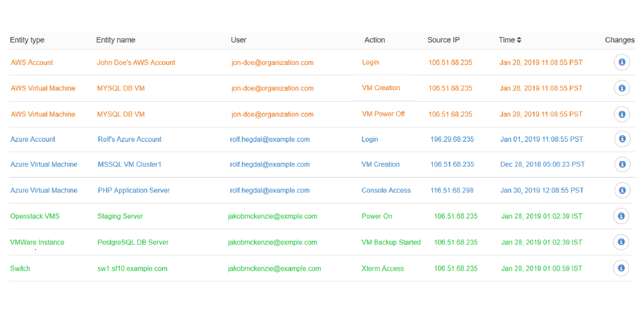Open changes info for AWS Account Login row

(622, 62)
